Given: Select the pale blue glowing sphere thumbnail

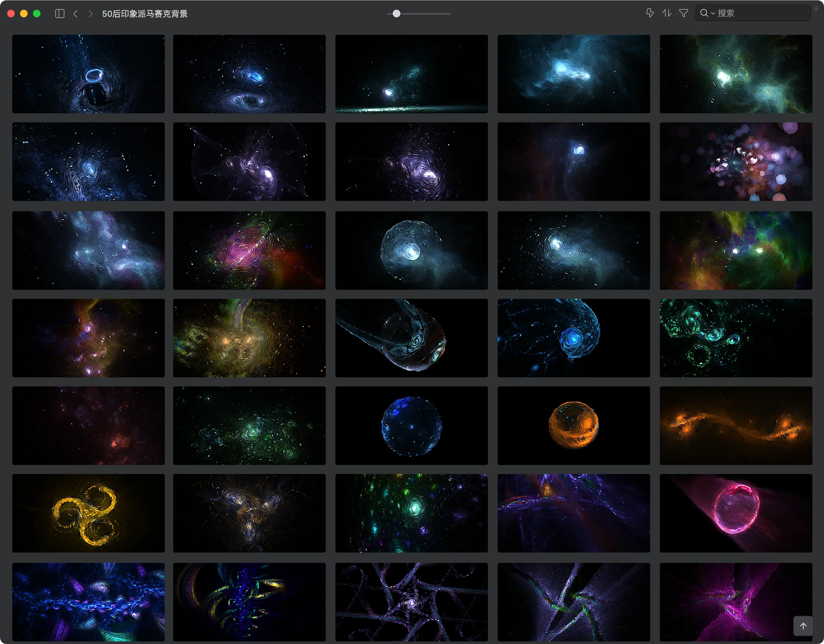Looking at the screenshot, I should tap(411, 250).
